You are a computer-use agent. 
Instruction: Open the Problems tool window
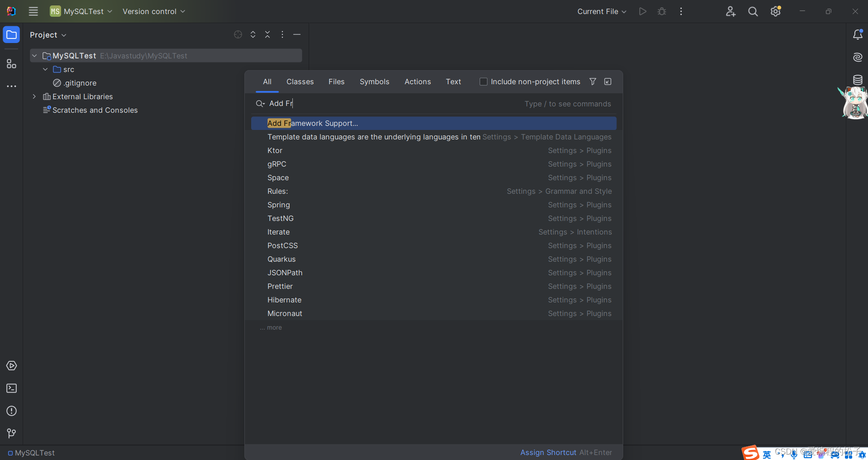point(11,411)
